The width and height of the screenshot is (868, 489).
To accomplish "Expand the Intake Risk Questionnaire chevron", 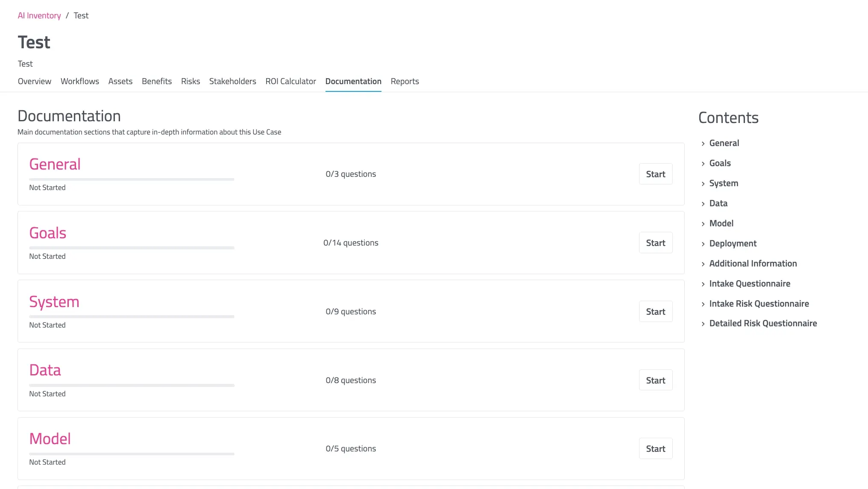I will [703, 304].
